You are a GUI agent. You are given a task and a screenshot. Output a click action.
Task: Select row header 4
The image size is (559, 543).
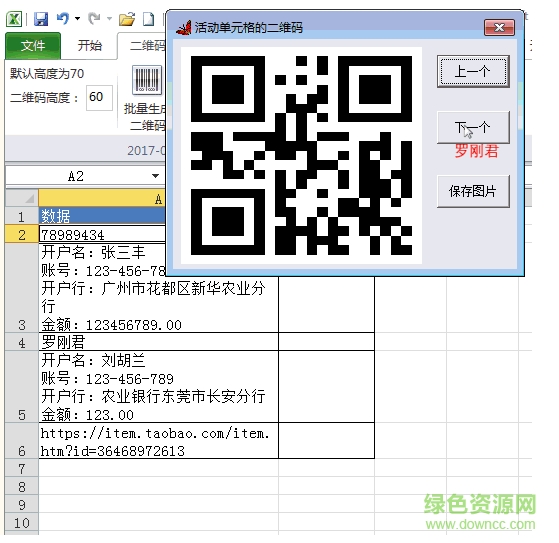pos(22,342)
